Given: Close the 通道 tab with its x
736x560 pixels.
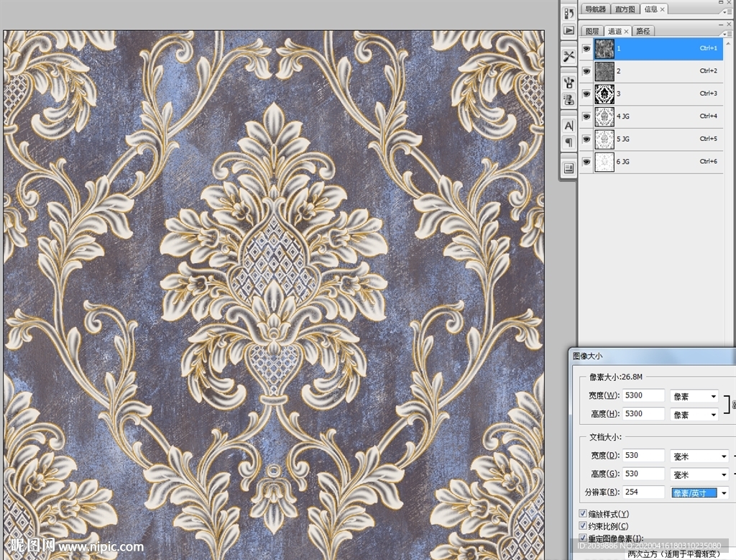Looking at the screenshot, I should point(626,32).
